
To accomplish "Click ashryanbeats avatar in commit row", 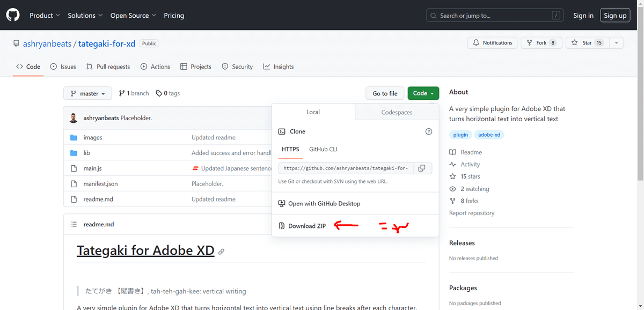I will [x=74, y=118].
